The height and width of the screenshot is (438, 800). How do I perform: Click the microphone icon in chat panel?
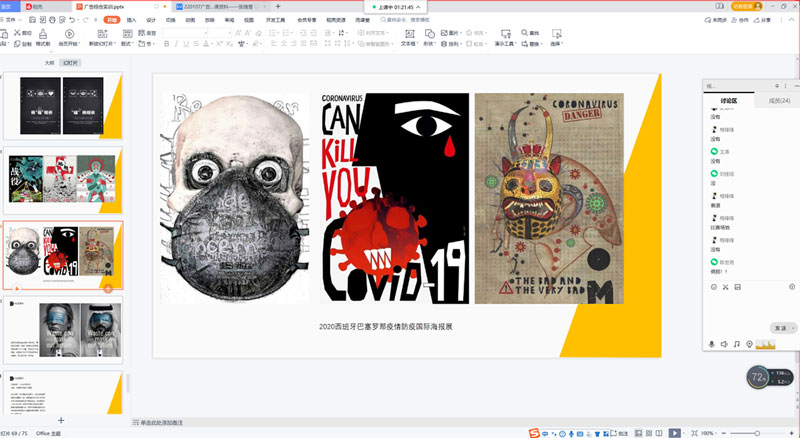[x=712, y=344]
